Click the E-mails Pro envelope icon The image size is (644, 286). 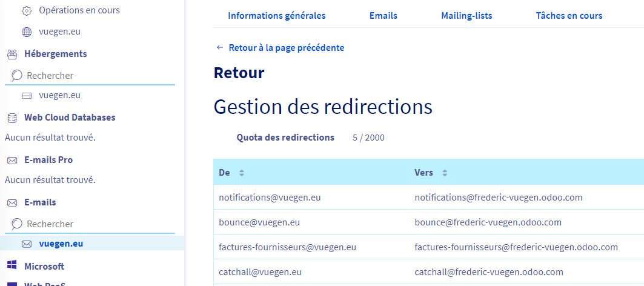pyautogui.click(x=12, y=160)
